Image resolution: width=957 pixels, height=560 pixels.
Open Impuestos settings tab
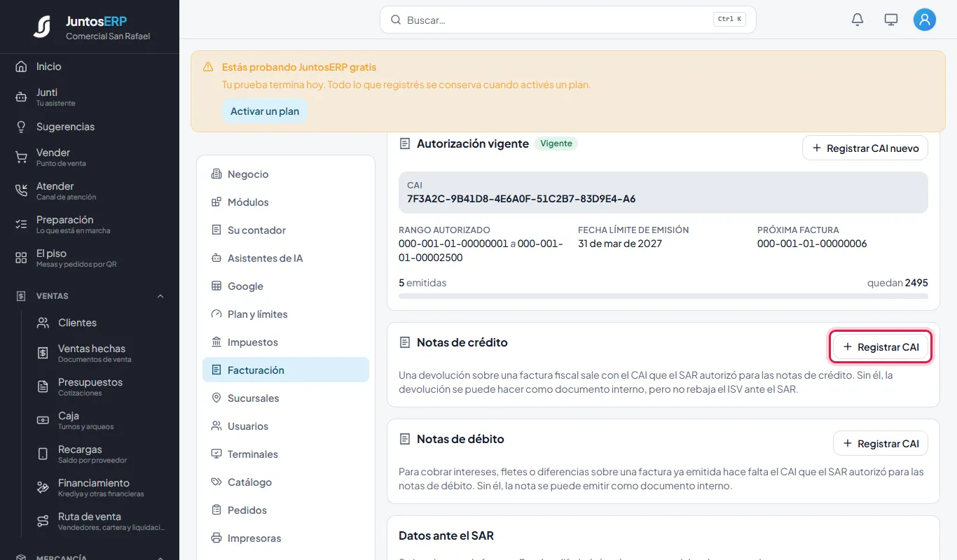click(286, 342)
